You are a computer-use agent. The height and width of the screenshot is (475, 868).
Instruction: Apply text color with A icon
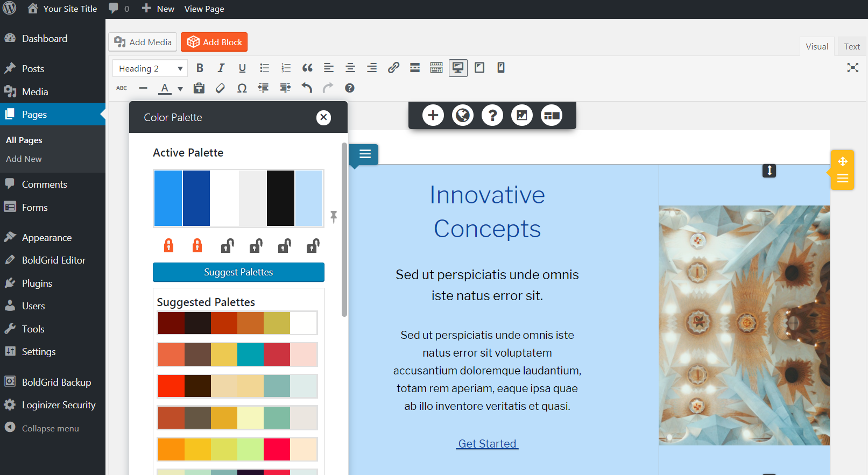(x=165, y=88)
